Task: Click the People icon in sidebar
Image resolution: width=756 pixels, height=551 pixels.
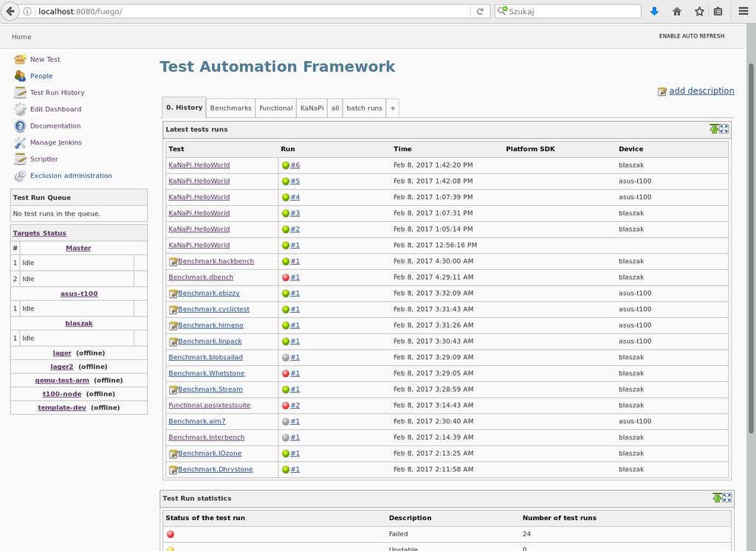Action: 20,76
